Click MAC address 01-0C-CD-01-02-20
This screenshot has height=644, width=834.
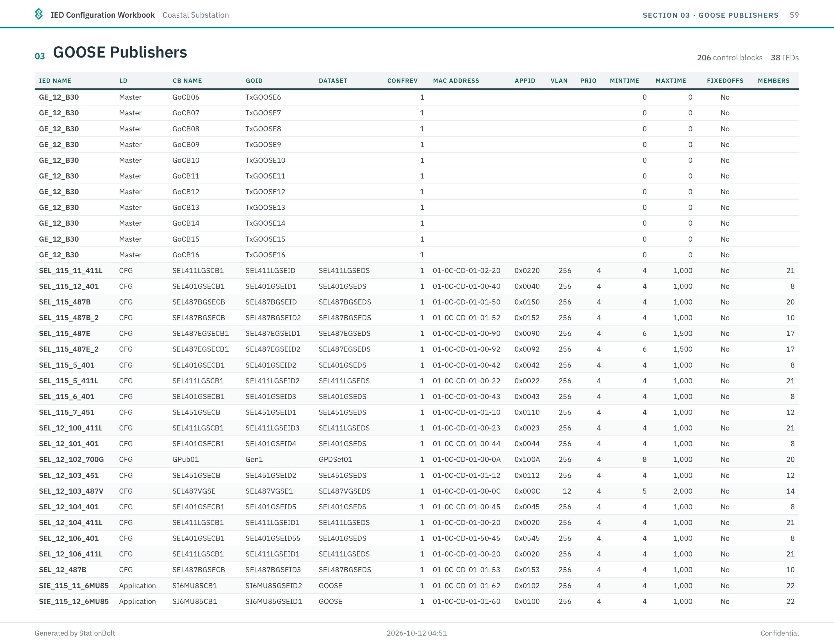click(466, 271)
